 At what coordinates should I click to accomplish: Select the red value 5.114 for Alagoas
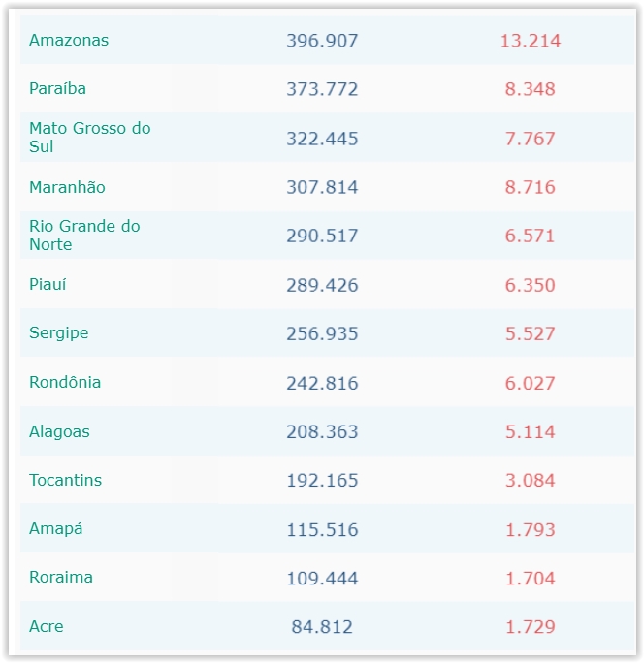531,432
